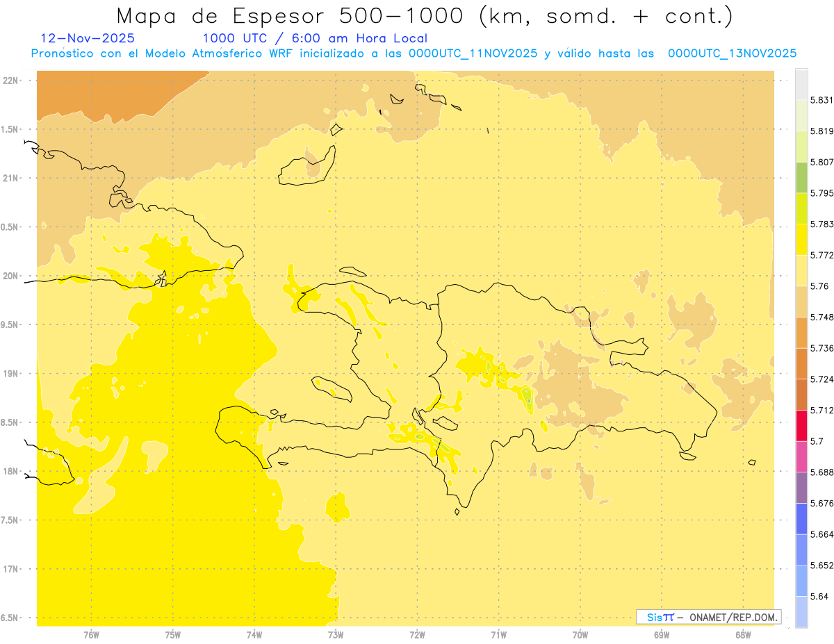Pick the red swatch between 5.7 and 5.712
This screenshot has height=644, width=834.
801,425
